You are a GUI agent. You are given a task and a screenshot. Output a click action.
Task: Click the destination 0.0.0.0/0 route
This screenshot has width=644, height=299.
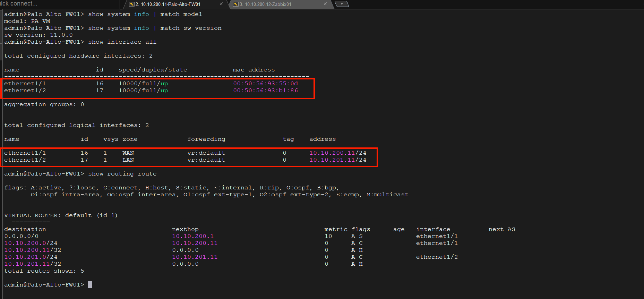(22, 236)
